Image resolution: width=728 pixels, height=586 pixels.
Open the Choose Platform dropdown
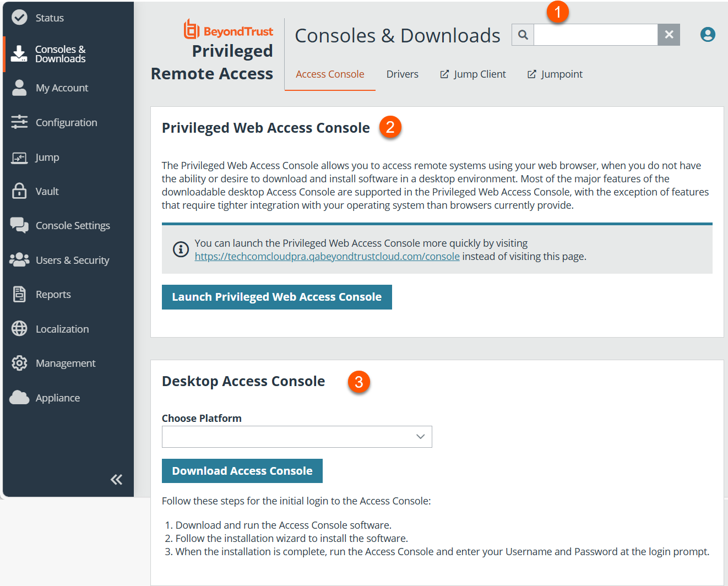pyautogui.click(x=297, y=437)
